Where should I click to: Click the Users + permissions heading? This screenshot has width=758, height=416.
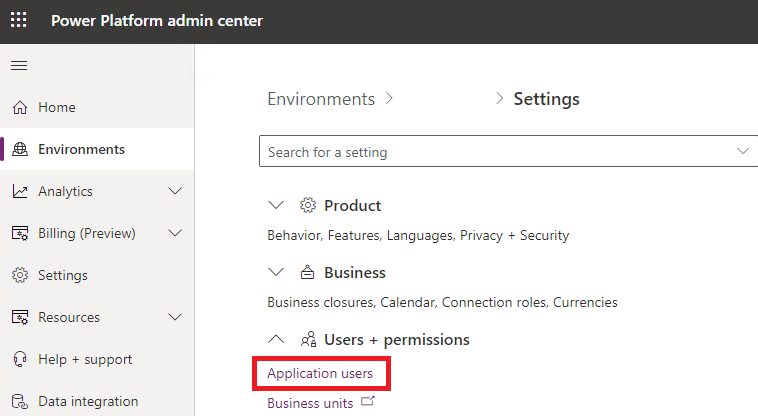point(397,340)
